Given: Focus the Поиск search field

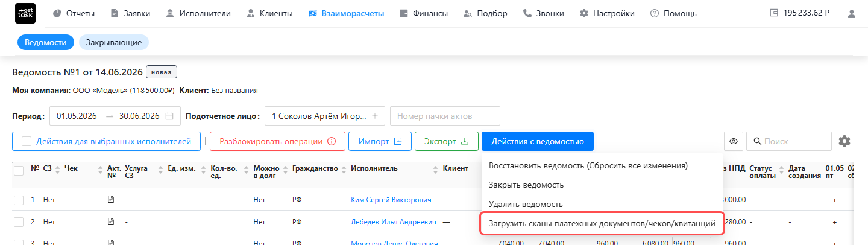Looking at the screenshot, I should (789, 141).
